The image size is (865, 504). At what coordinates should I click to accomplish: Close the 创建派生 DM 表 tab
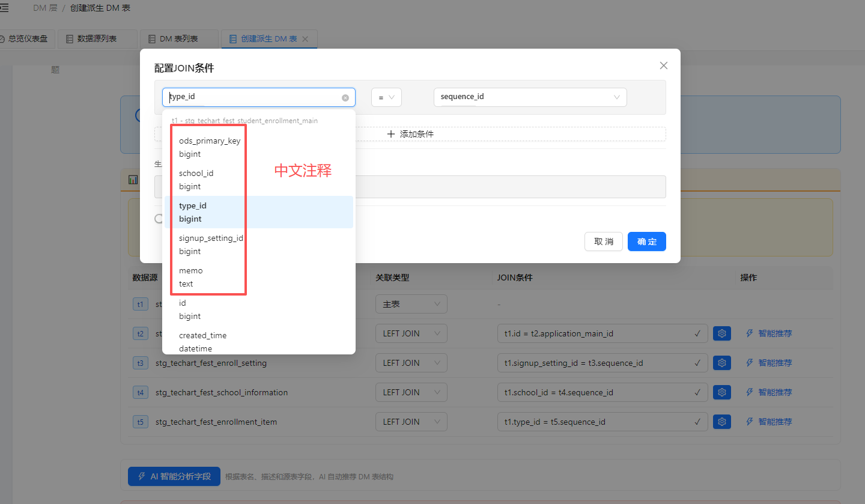click(305, 39)
